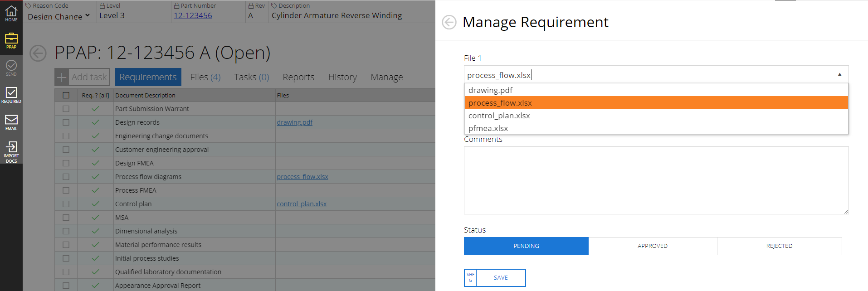Check the Engineering change documents checkbox
This screenshot has width=868, height=291.
66,136
